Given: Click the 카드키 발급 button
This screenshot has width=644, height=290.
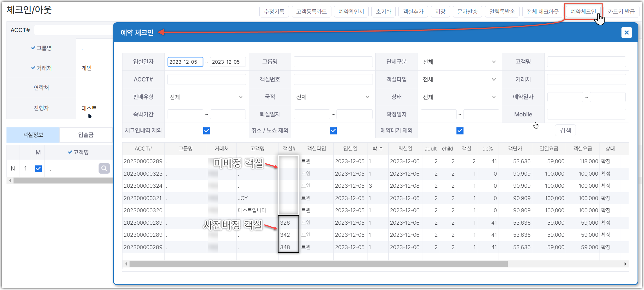Looking at the screenshot, I should (621, 12).
